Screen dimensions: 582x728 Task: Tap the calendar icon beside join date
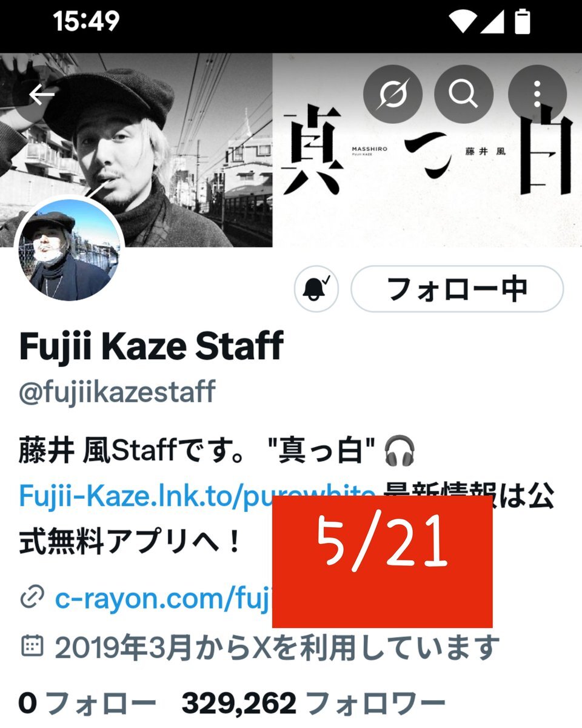pyautogui.click(x=32, y=646)
